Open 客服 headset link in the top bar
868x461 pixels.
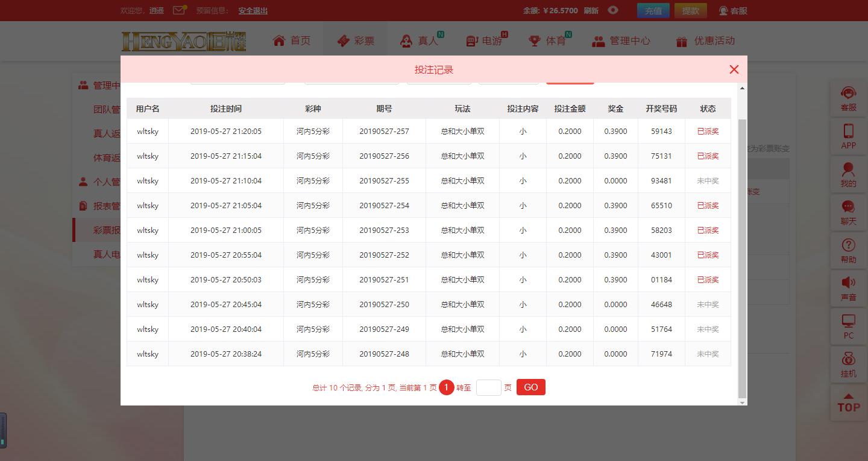click(x=733, y=10)
